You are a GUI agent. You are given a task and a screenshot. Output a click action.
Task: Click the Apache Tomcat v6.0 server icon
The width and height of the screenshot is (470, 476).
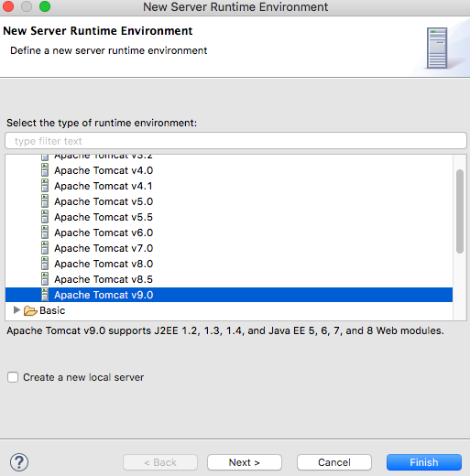pos(45,233)
